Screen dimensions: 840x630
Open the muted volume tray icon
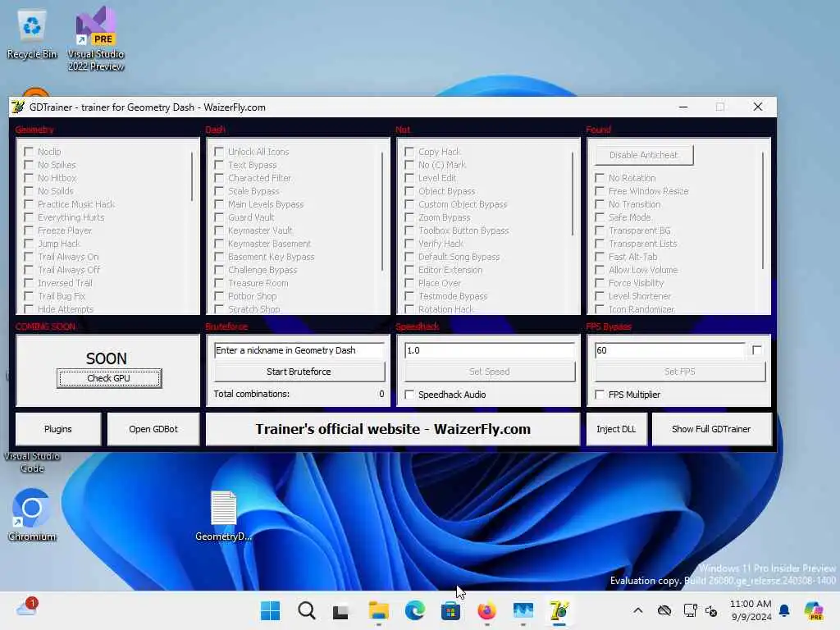pyautogui.click(x=711, y=610)
